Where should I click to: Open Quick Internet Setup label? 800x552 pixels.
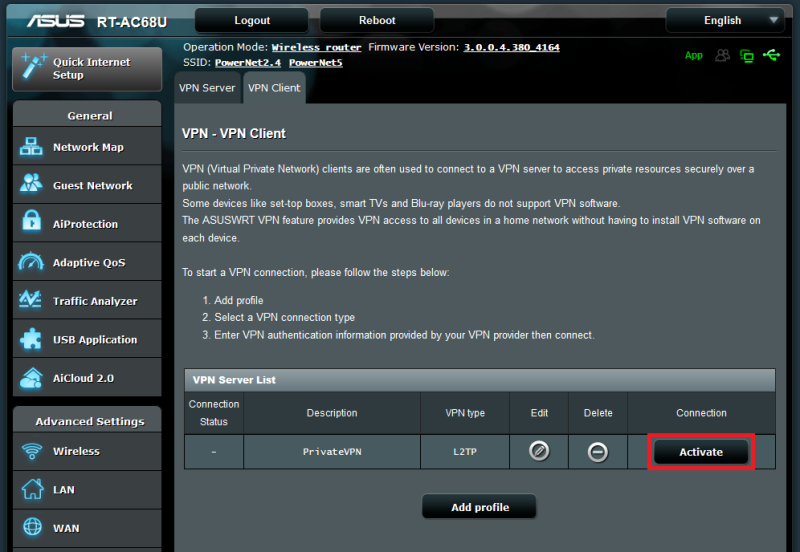click(x=91, y=68)
